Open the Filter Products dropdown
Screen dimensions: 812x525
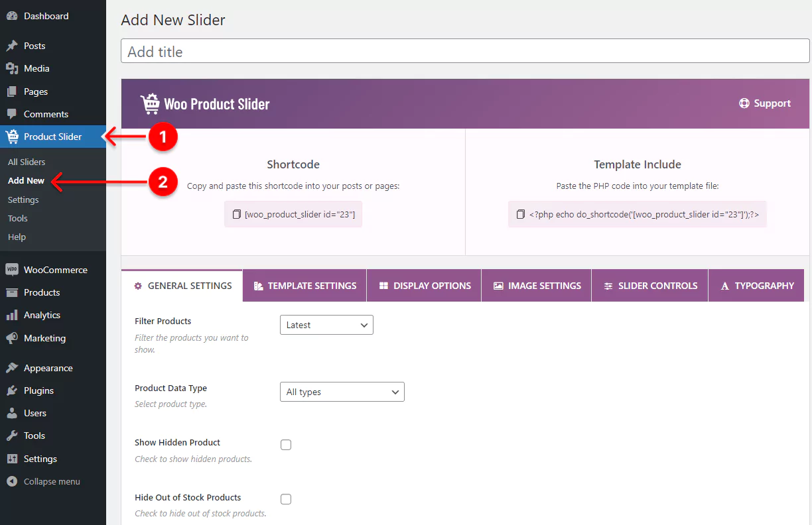coord(326,325)
